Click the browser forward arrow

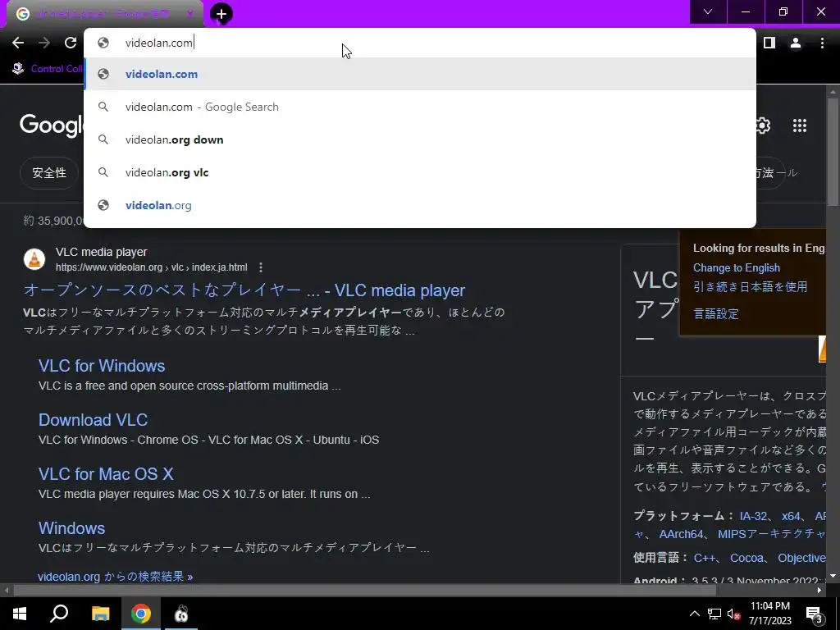coord(44,43)
